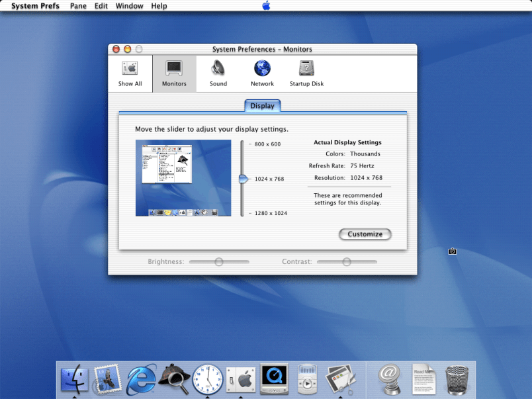This screenshot has height=399, width=532.
Task: Launch Finder from the dock
Action: 74,379
